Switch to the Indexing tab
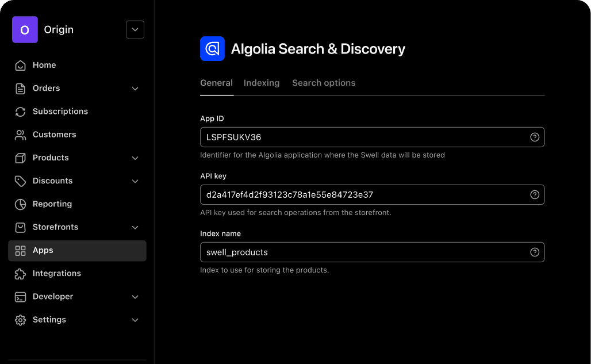591x364 pixels. pos(262,83)
